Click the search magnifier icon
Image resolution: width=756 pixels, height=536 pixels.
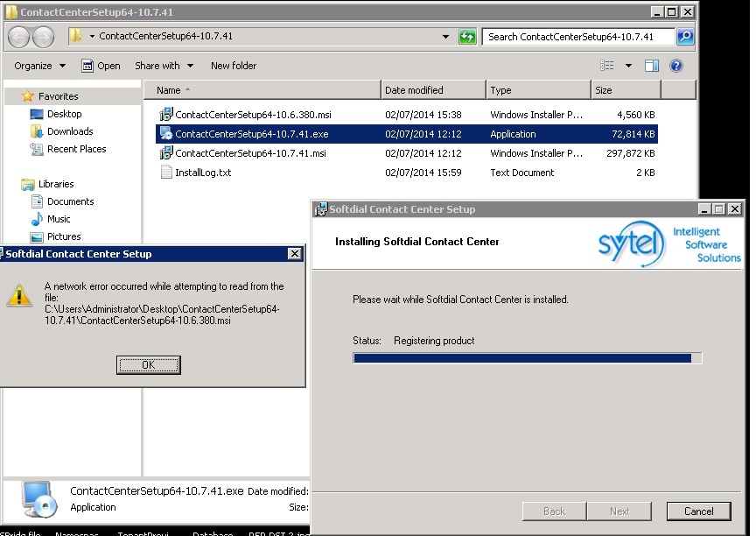tap(685, 36)
